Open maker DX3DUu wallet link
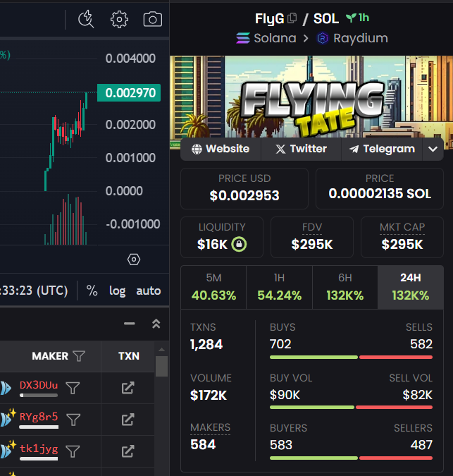 click(39, 385)
